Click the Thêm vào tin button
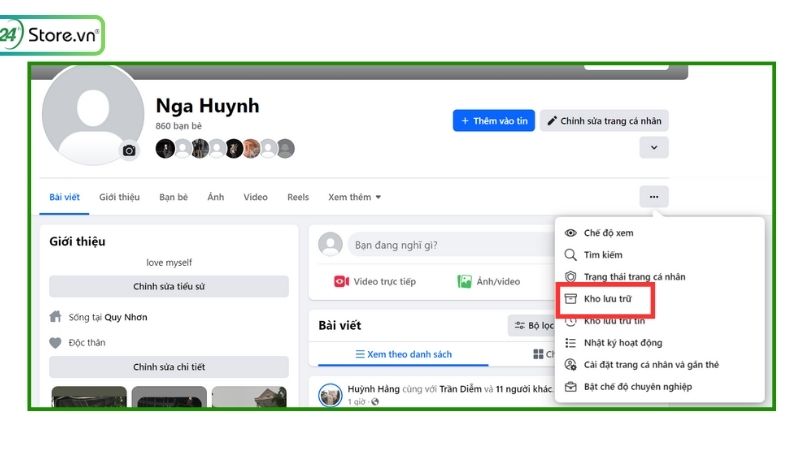 (493, 121)
